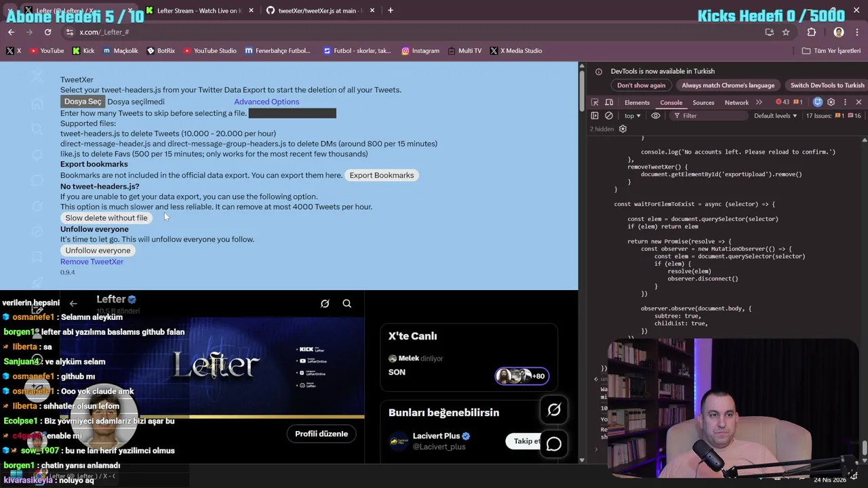Click the search icon on Lefter profile
868x488 pixels.
coord(347,304)
